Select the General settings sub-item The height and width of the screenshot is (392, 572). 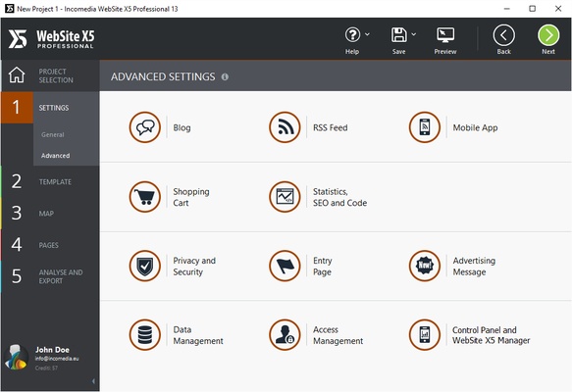(53, 135)
